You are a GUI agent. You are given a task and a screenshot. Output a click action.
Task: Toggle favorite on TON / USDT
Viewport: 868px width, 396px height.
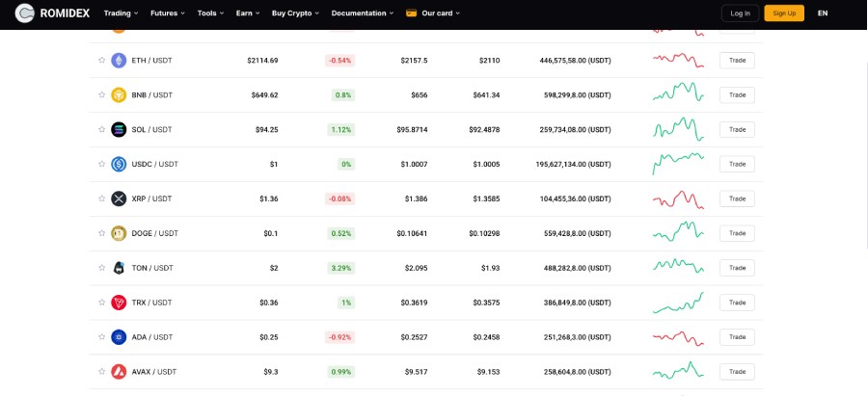(102, 268)
